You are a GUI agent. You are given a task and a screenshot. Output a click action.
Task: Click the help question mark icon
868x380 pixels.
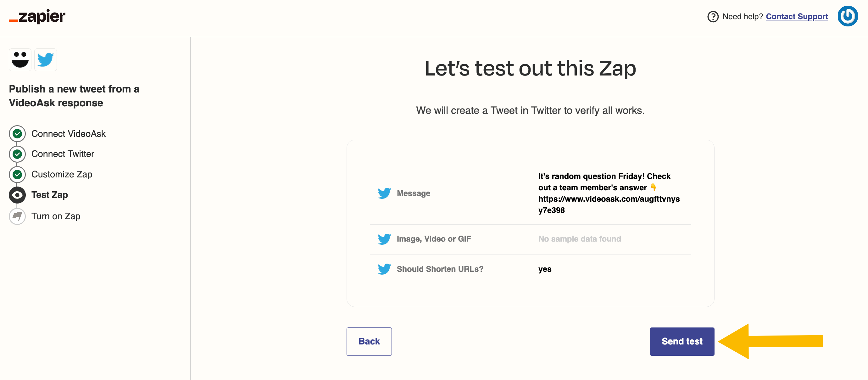pos(713,17)
